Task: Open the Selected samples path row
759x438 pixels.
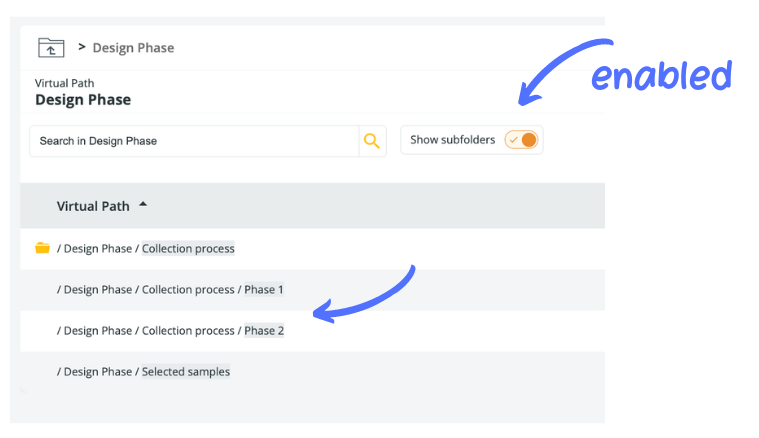Action: click(x=186, y=372)
